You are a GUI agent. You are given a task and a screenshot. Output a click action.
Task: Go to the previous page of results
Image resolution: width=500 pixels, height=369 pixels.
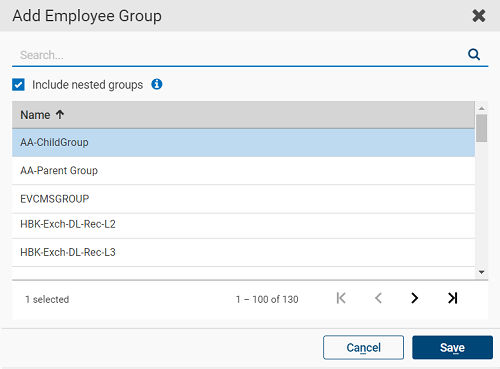tap(378, 298)
